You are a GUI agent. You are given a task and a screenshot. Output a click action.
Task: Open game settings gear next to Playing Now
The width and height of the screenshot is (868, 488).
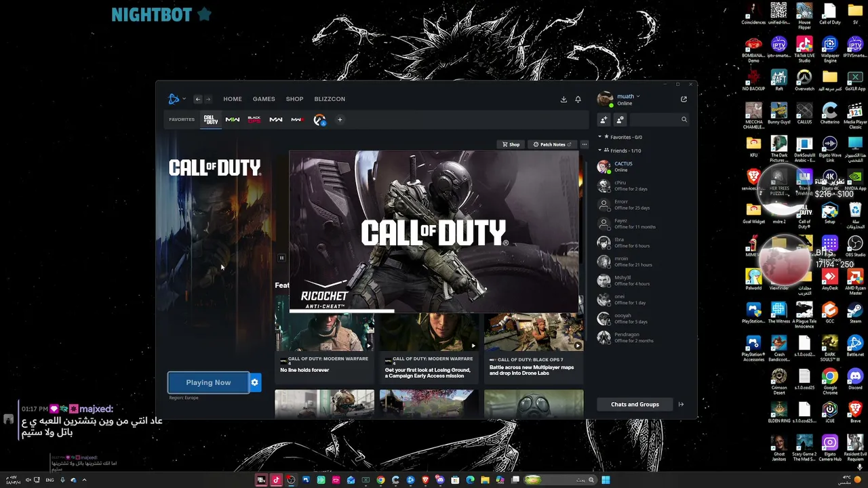click(255, 383)
